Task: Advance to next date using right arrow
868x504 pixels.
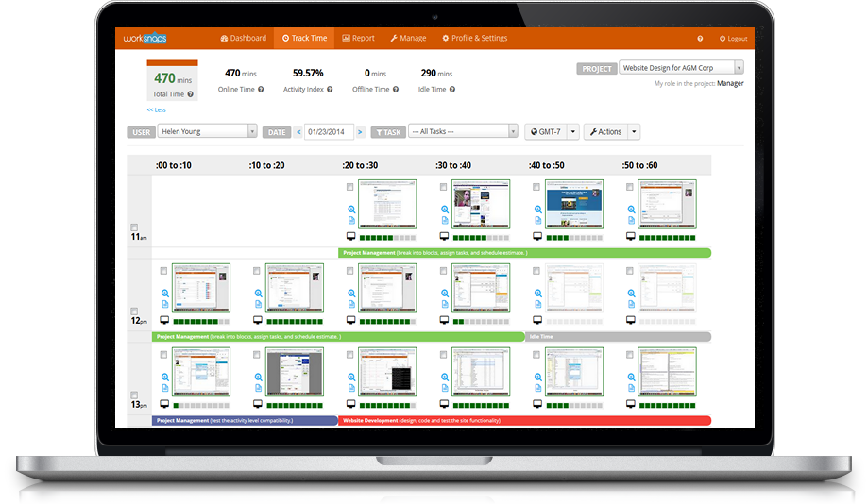Action: (360, 132)
